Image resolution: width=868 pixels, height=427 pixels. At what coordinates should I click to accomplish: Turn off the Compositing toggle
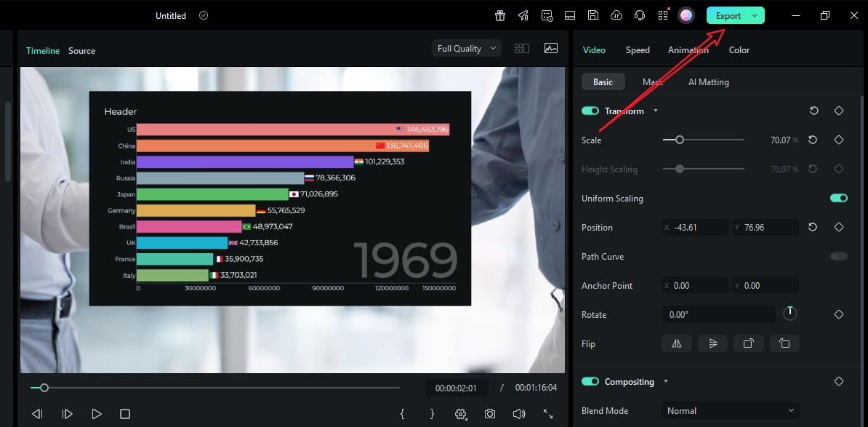coord(591,381)
